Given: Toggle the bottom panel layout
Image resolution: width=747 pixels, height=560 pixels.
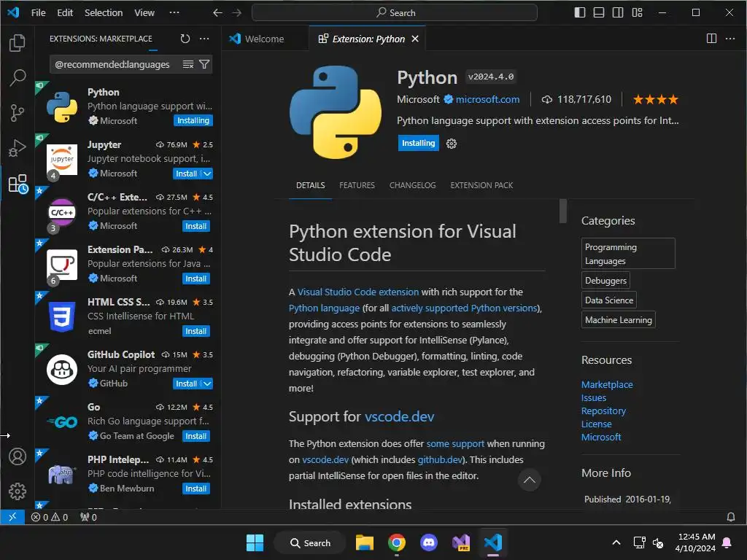Looking at the screenshot, I should click(x=599, y=12).
